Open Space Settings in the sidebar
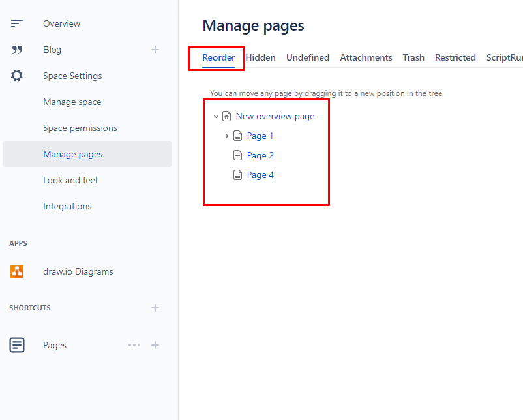Screen dimensions: 523x420 point(72,76)
